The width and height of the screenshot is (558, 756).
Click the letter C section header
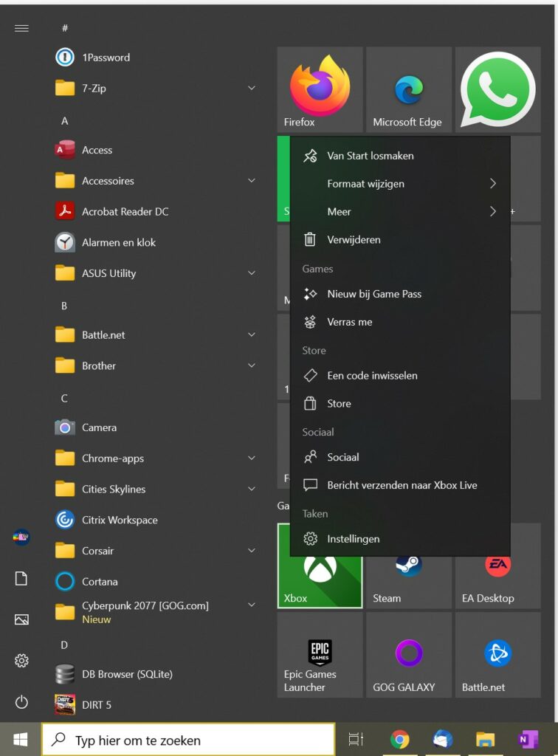64,398
